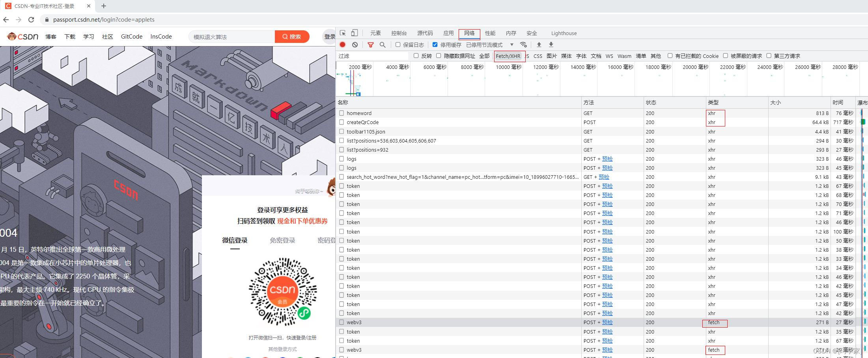Click the 过滤 filter input field
The height and width of the screenshot is (358, 868).
point(373,56)
